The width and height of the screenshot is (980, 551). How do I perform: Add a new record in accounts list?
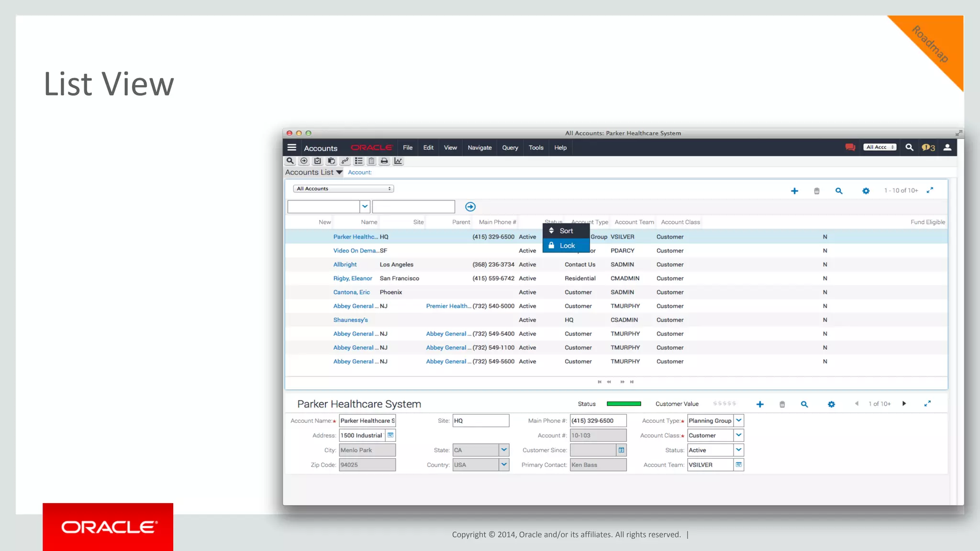(x=794, y=191)
